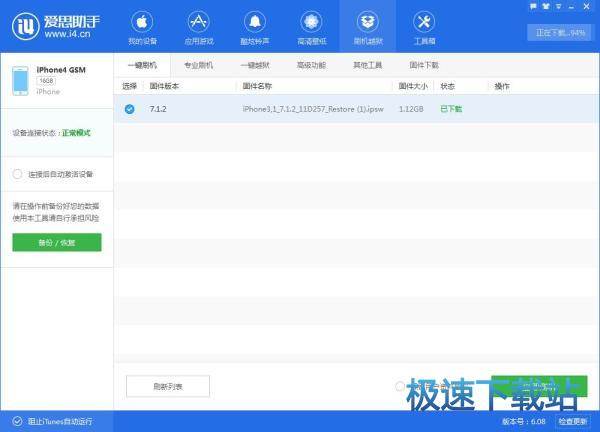Switch to the 高级功能 tab
Screen dimensions: 600x432
pos(311,65)
